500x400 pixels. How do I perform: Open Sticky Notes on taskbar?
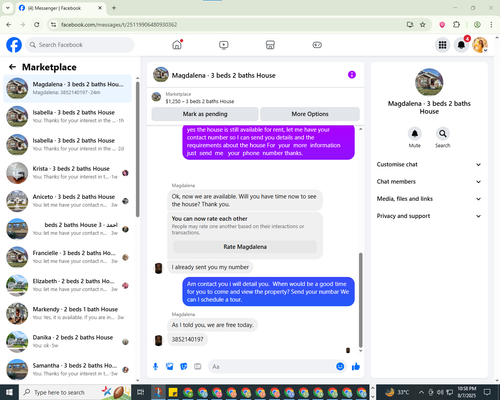[x=173, y=392]
